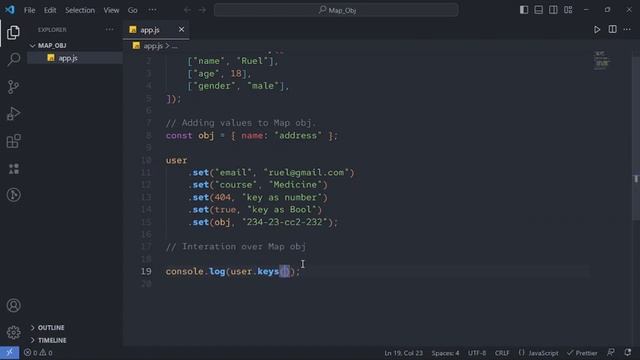640x360 pixels.
Task: Click the Map_Obj command center search box
Action: tap(336, 10)
